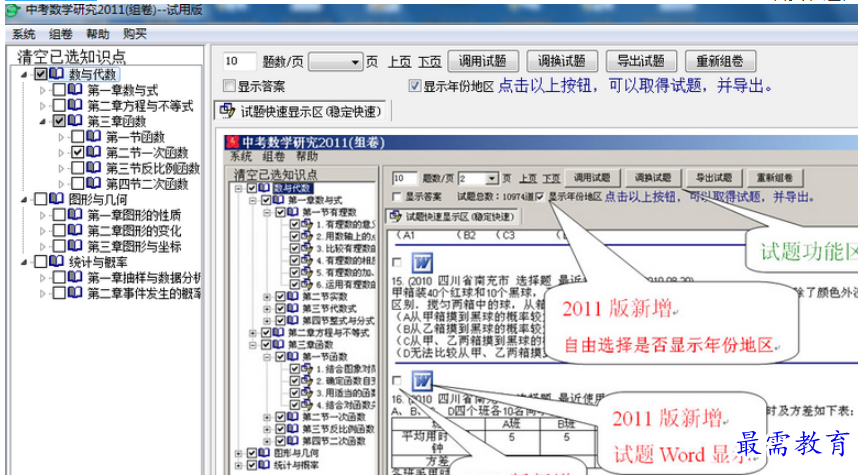This screenshot has height=475, width=858.
Task: Uncheck the 数与代数 checkbox
Action: pos(40,74)
